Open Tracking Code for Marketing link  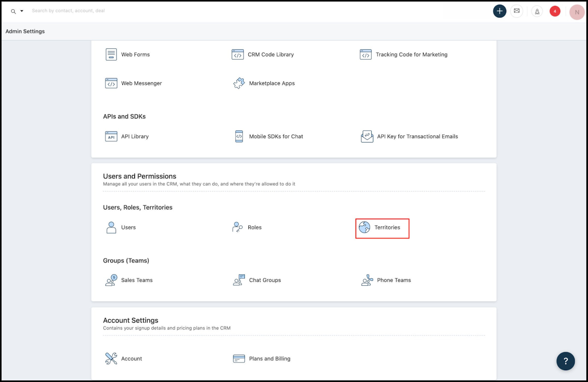411,54
